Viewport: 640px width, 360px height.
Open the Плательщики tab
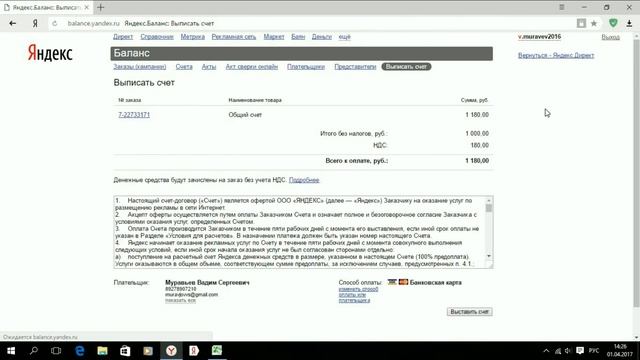(x=306, y=67)
